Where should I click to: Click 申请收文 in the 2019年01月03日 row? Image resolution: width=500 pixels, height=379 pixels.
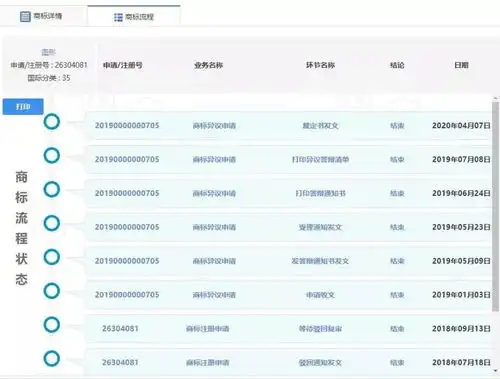320,295
